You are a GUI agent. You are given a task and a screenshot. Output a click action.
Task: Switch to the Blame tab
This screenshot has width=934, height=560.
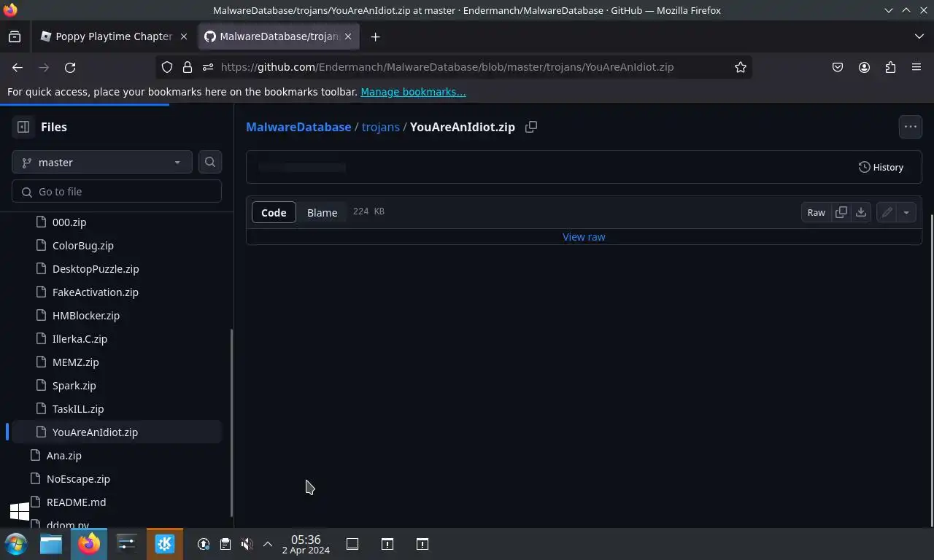(x=322, y=212)
